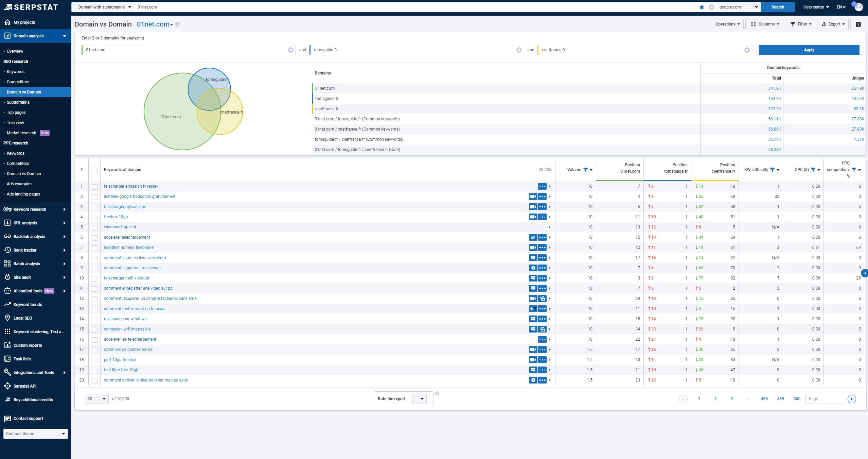
Task: Open the Export dropdown
Action: point(833,24)
